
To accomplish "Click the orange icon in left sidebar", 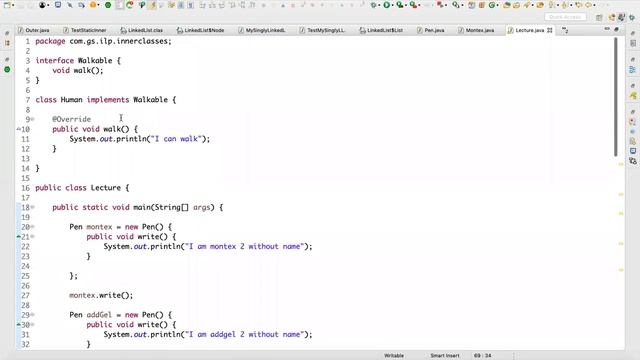I will click(7, 43).
